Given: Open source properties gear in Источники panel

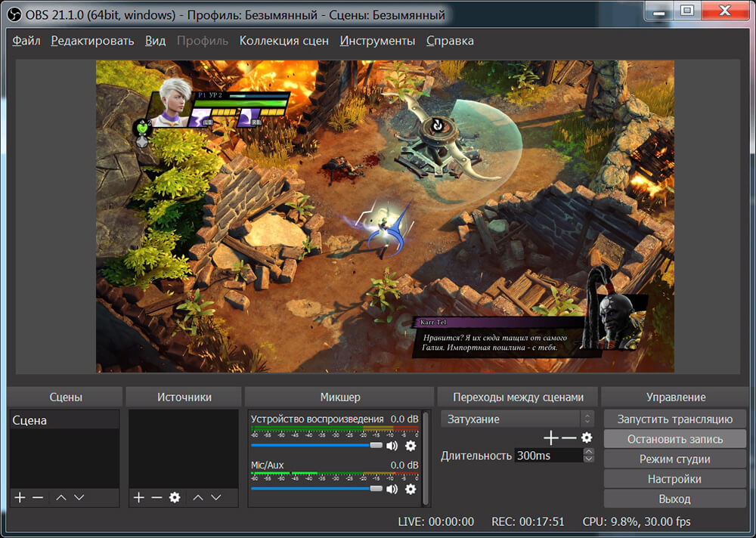Looking at the screenshot, I should coord(175,497).
